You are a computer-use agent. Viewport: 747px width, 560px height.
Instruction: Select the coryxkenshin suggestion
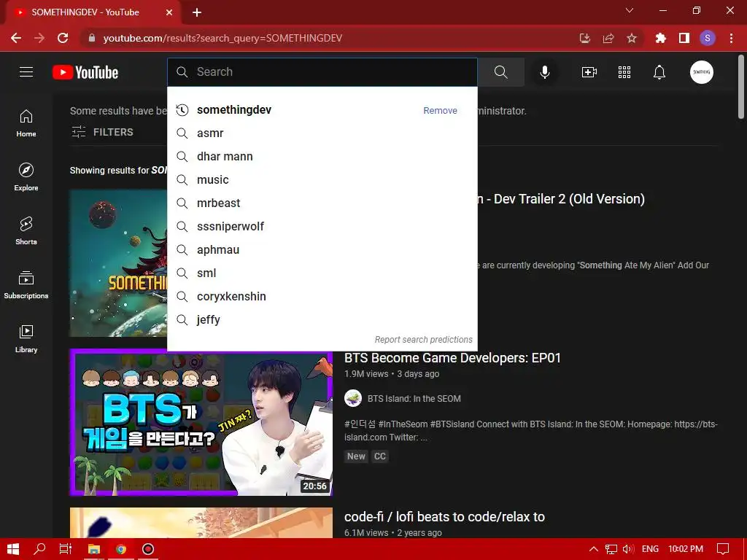click(322, 296)
